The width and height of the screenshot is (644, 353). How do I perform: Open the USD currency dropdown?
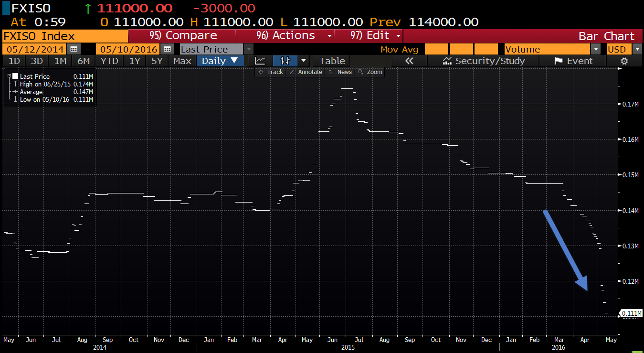tap(637, 49)
